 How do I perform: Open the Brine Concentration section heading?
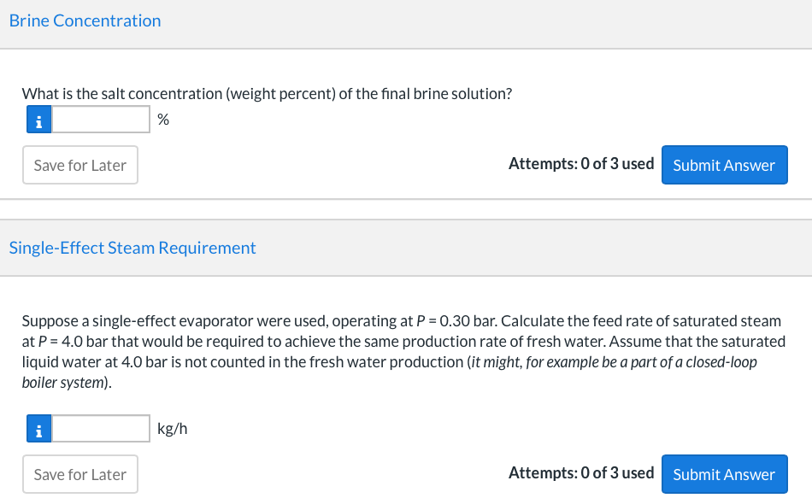(x=85, y=21)
